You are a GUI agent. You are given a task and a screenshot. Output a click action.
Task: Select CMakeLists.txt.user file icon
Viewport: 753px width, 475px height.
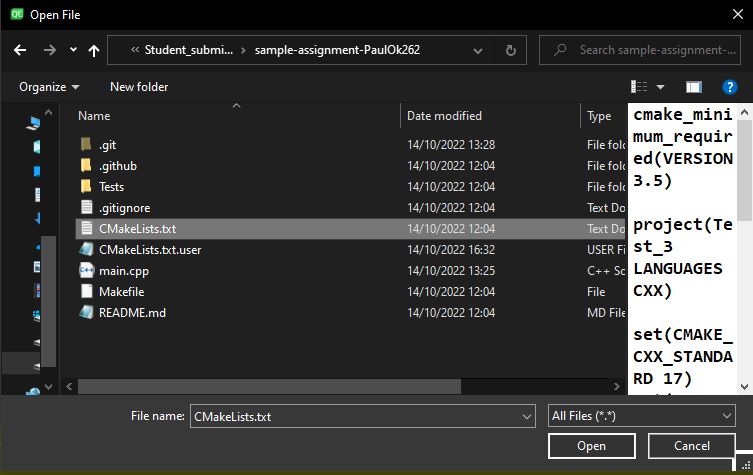[x=86, y=249]
